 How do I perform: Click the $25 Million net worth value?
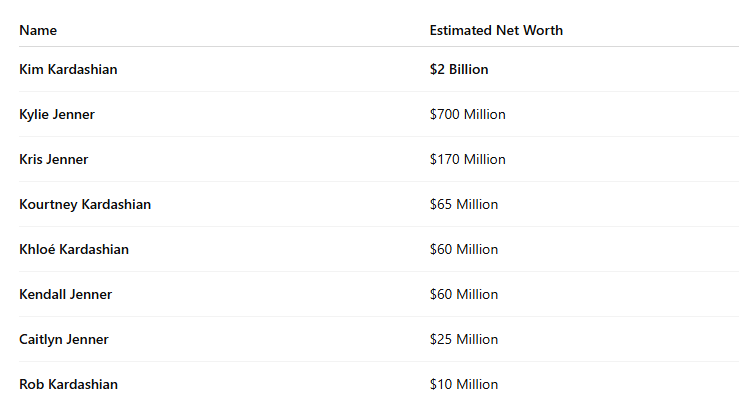(x=463, y=340)
